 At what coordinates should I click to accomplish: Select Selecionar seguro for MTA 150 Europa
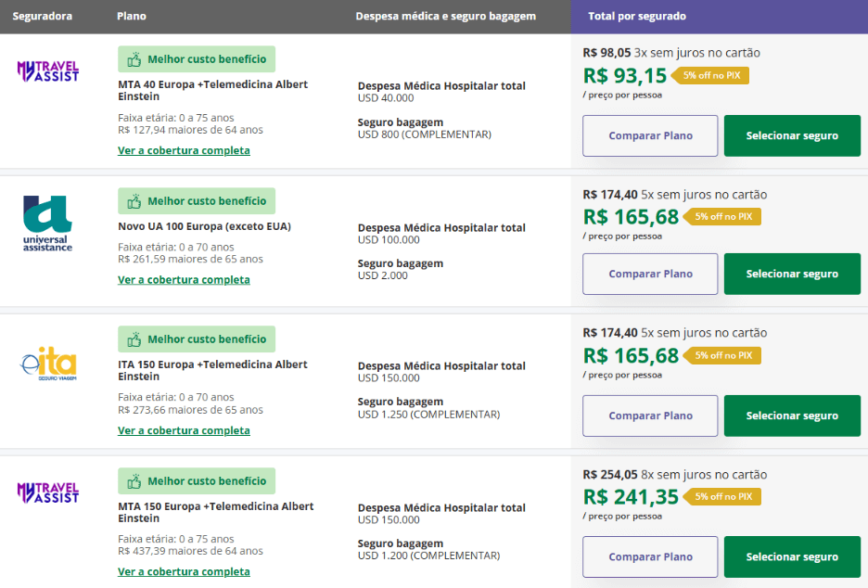tap(792, 556)
